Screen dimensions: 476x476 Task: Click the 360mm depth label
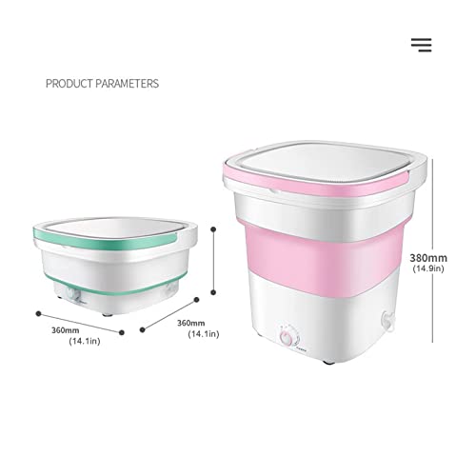pyautogui.click(x=191, y=323)
